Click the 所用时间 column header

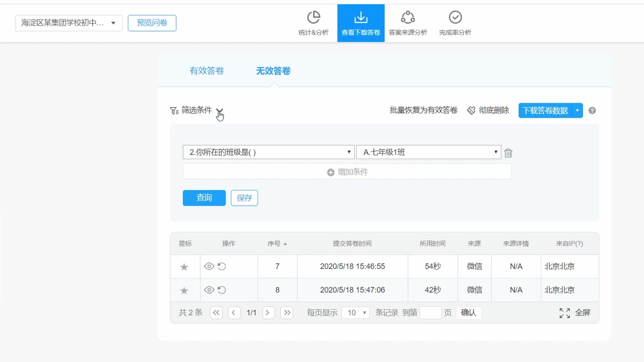point(433,243)
